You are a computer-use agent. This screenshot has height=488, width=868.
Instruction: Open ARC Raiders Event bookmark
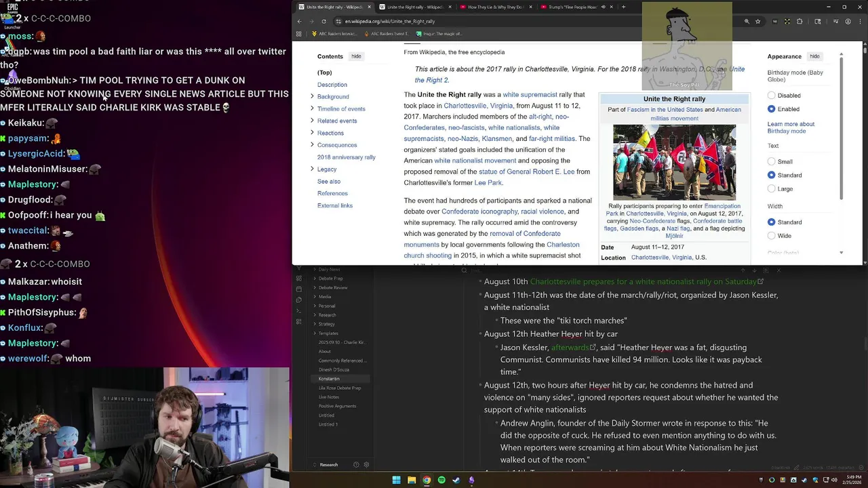coord(386,33)
